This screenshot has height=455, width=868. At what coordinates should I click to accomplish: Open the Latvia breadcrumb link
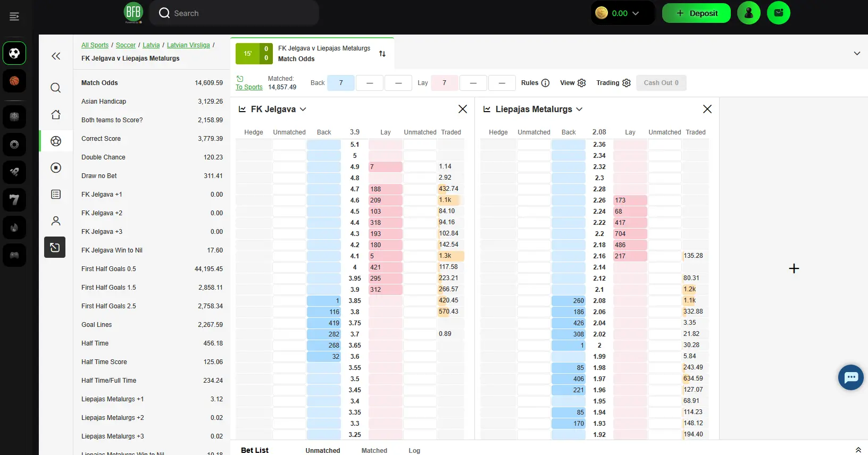pos(151,45)
